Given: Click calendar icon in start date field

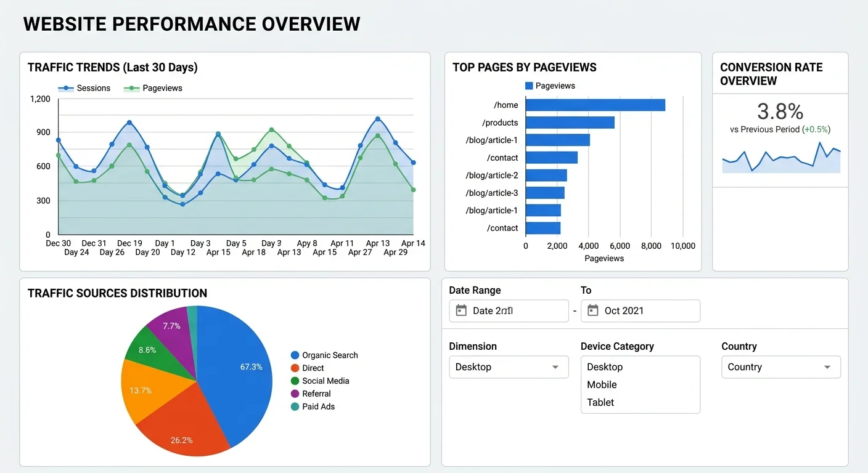Looking at the screenshot, I should [x=461, y=310].
